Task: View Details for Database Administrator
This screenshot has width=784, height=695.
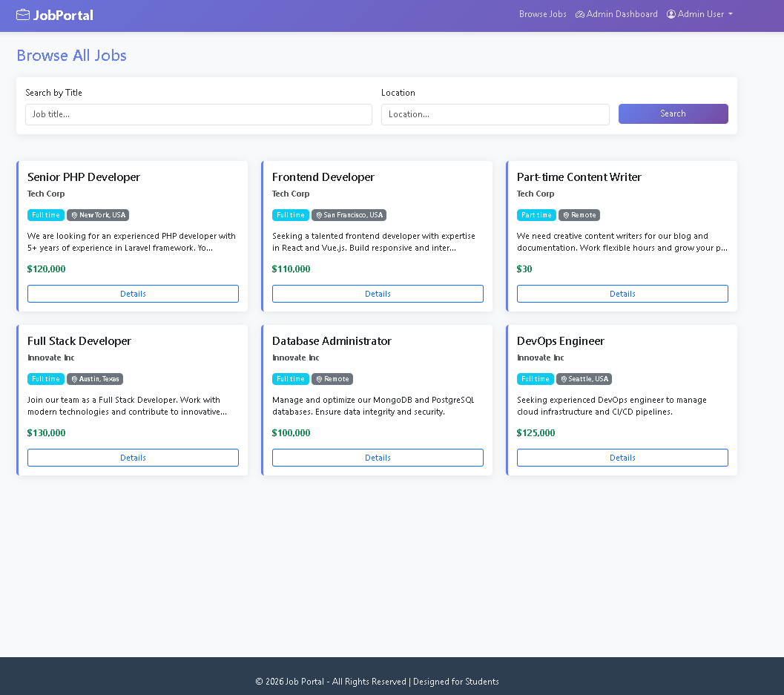Action: click(378, 458)
